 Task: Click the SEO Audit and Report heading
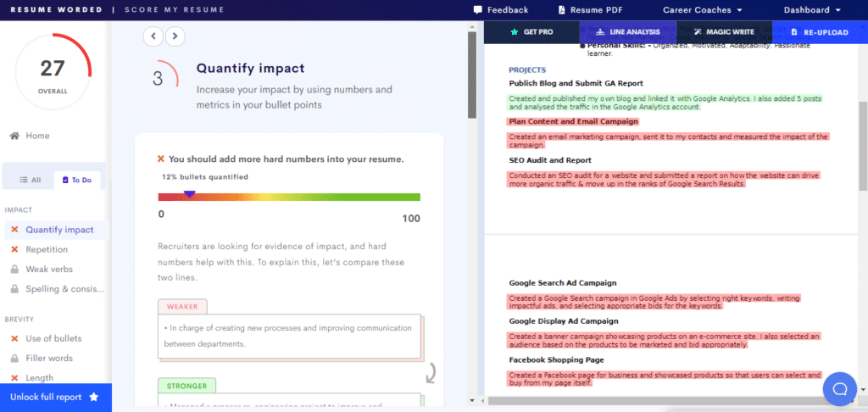click(x=550, y=160)
